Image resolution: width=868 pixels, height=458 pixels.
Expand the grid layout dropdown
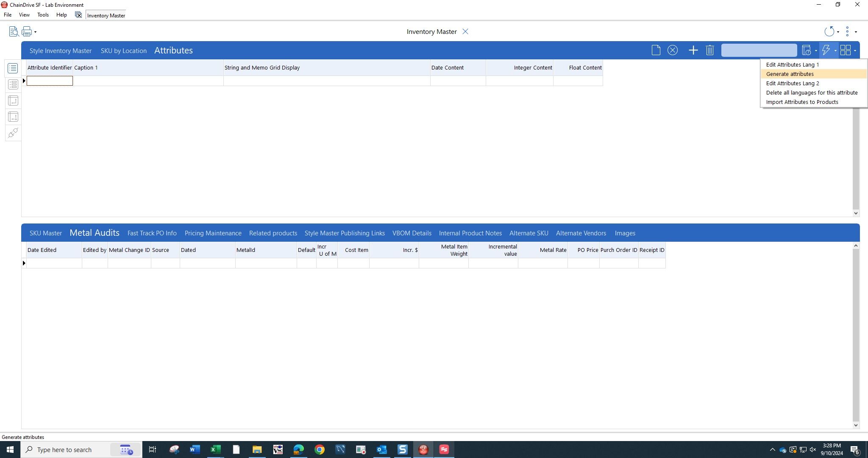[854, 50]
